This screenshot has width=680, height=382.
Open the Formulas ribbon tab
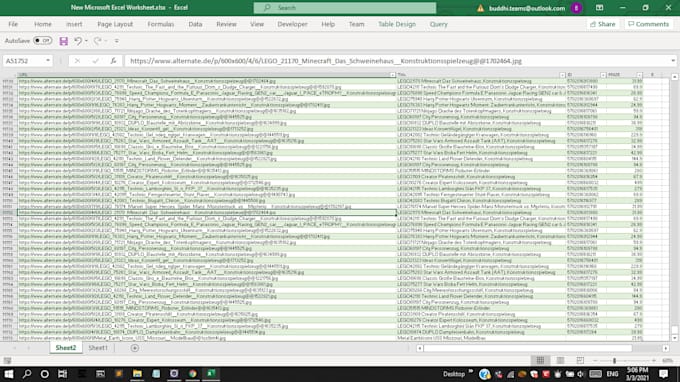(160, 24)
